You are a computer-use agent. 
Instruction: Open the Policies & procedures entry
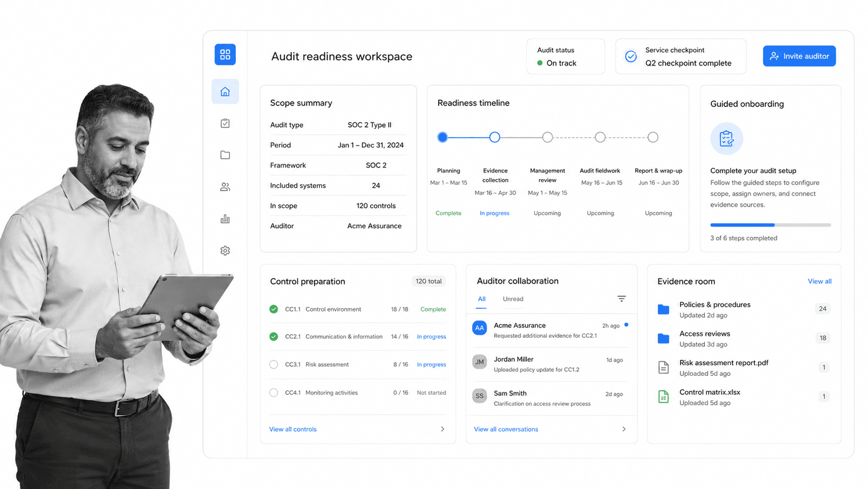[x=744, y=309]
